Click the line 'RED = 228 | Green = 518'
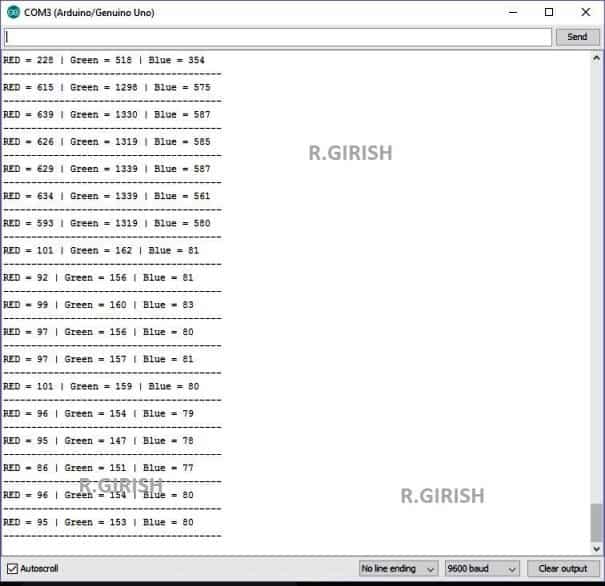605x586 pixels. pyautogui.click(x=104, y=60)
